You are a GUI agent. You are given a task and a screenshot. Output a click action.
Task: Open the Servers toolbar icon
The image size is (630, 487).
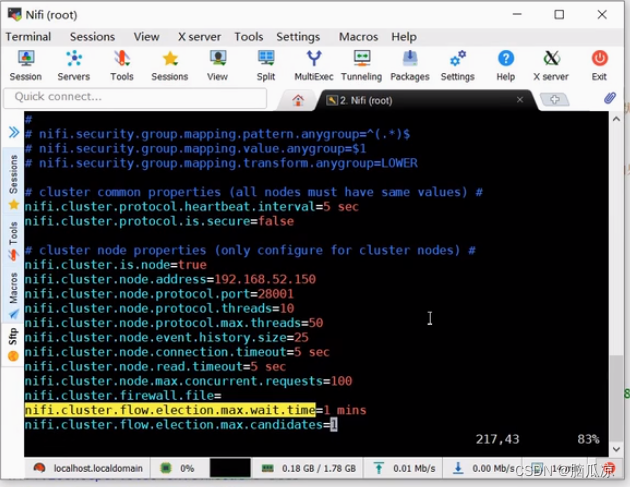(x=74, y=65)
